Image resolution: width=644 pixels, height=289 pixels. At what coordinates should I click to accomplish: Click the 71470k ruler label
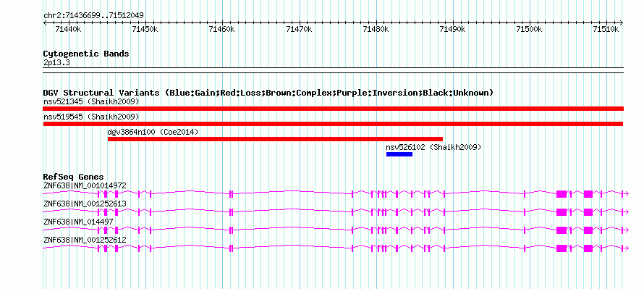point(299,29)
